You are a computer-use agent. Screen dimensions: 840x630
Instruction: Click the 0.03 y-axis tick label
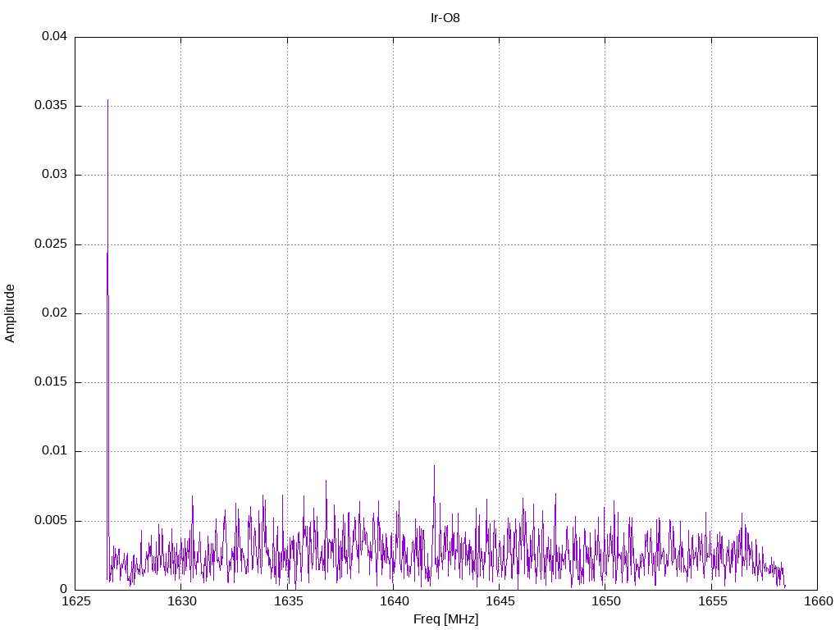click(55, 175)
